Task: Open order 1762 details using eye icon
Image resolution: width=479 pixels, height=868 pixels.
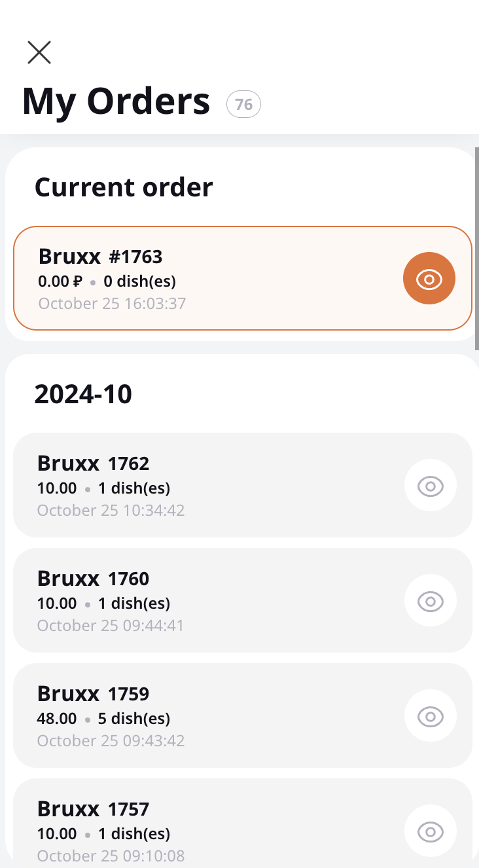Action: 431,486
